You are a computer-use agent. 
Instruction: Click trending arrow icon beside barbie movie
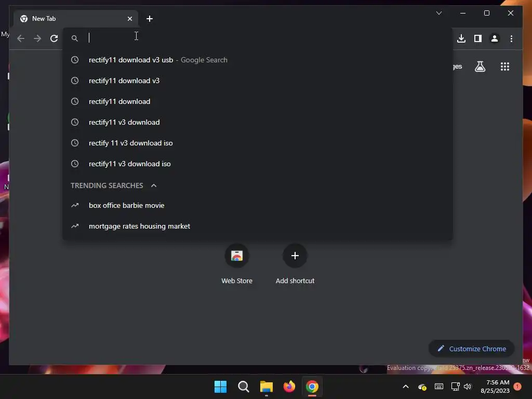[75, 205]
